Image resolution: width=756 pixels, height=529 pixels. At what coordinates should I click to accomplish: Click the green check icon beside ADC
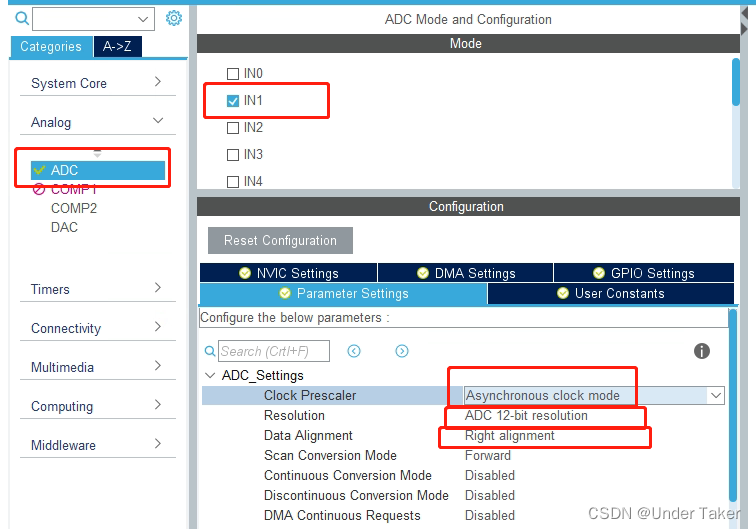tap(40, 170)
